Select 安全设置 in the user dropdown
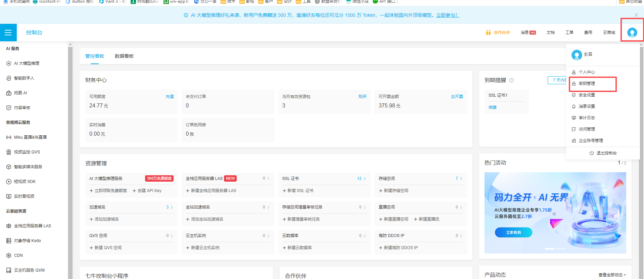Viewport: 644px width, 279px height. (x=587, y=95)
